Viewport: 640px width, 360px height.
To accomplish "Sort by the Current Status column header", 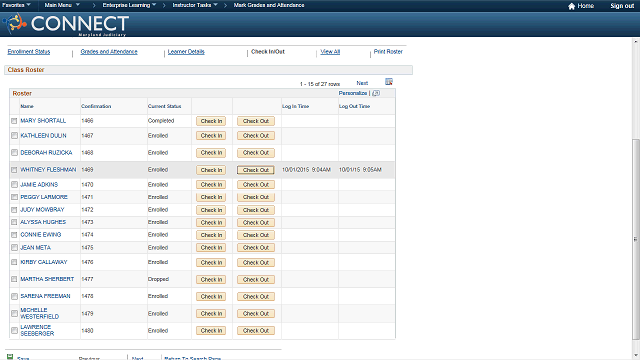I will pyautogui.click(x=164, y=106).
